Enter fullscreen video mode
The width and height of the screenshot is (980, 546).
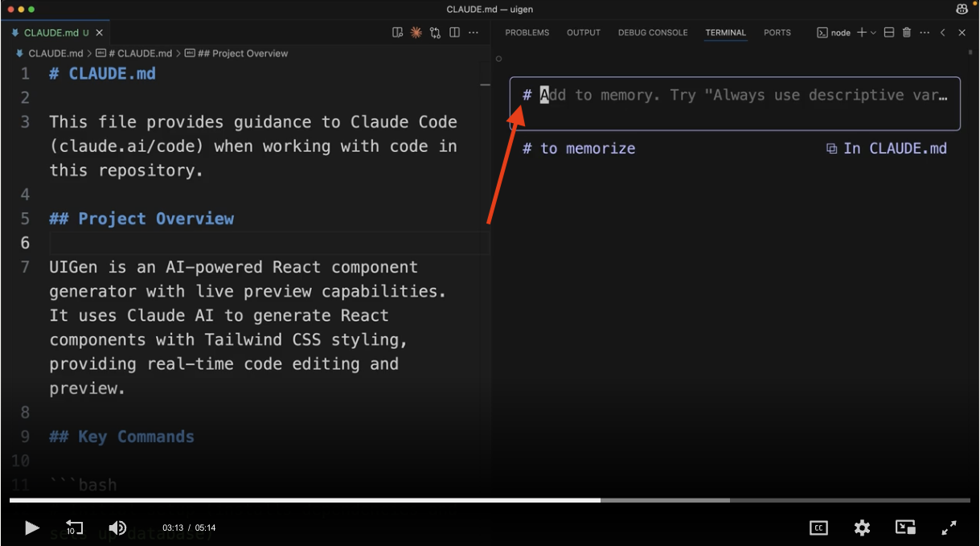(949, 528)
